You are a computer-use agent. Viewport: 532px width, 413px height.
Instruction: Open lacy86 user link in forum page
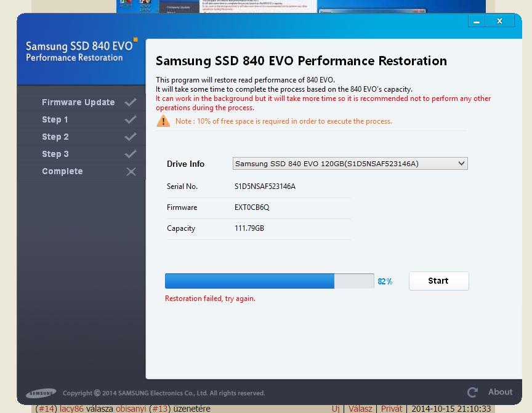tap(71, 409)
